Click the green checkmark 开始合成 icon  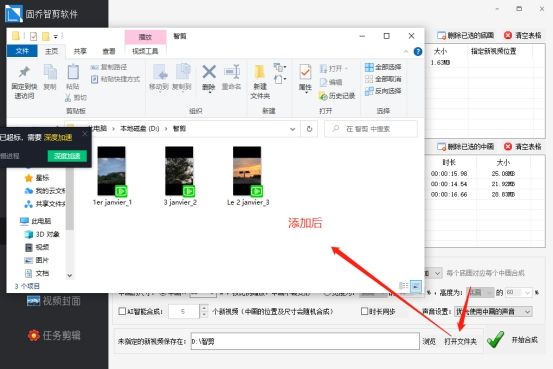(x=496, y=339)
